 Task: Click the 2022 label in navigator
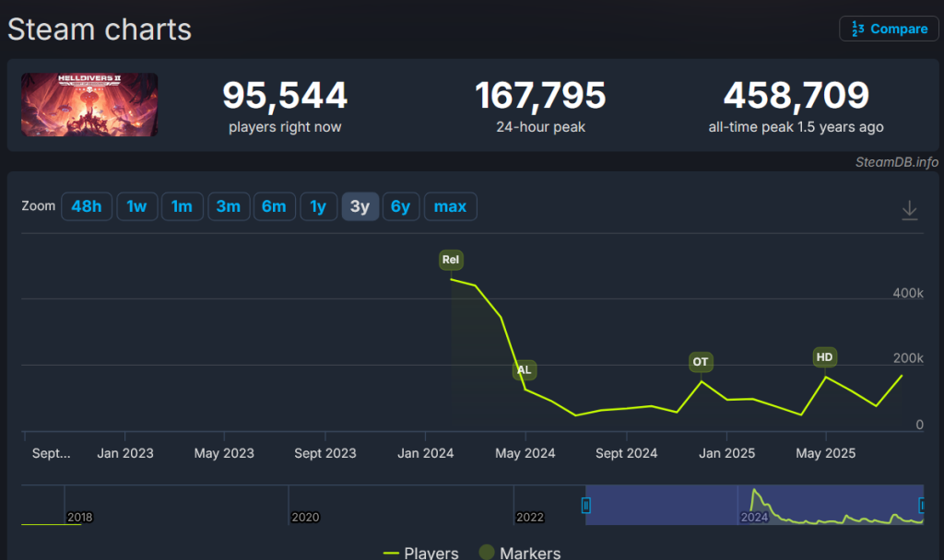[530, 518]
